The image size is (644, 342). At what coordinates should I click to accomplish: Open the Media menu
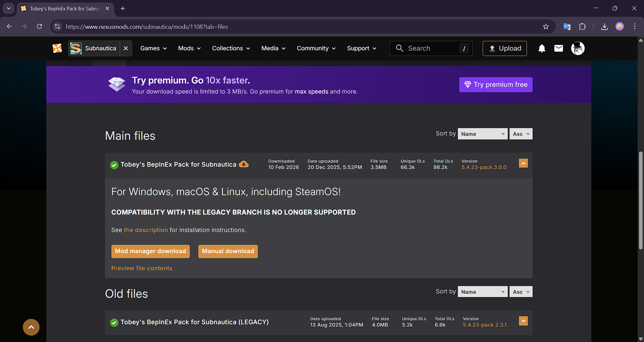click(273, 48)
